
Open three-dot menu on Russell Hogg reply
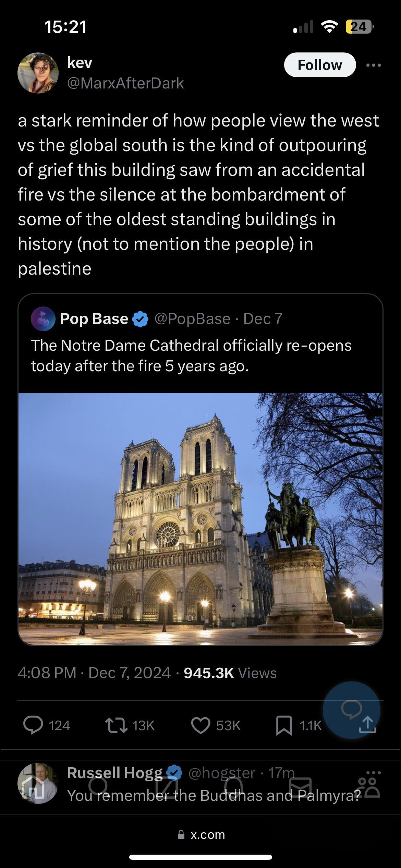point(374,773)
